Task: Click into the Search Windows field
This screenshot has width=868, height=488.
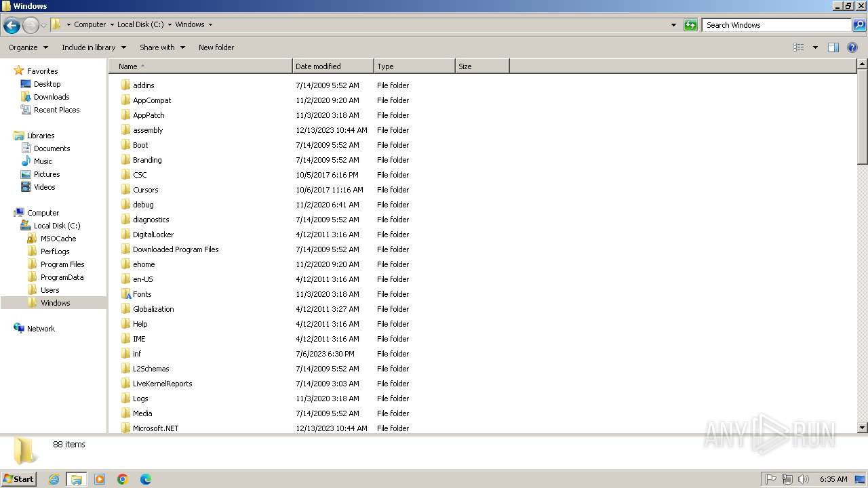Action: [x=777, y=25]
